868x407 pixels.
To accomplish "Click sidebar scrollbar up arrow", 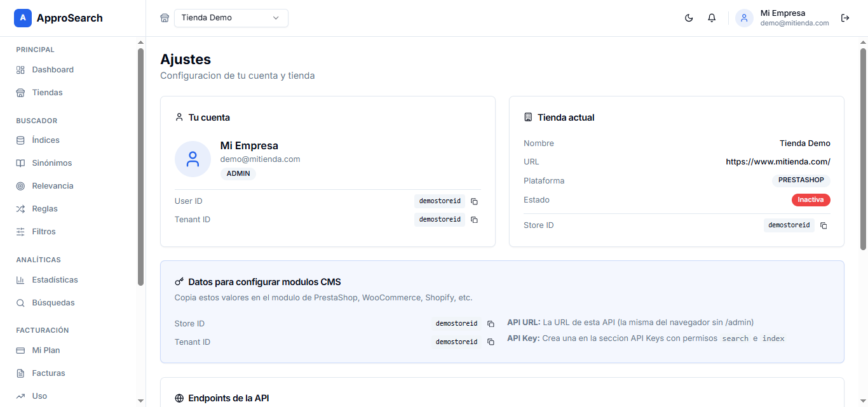I will pos(140,43).
